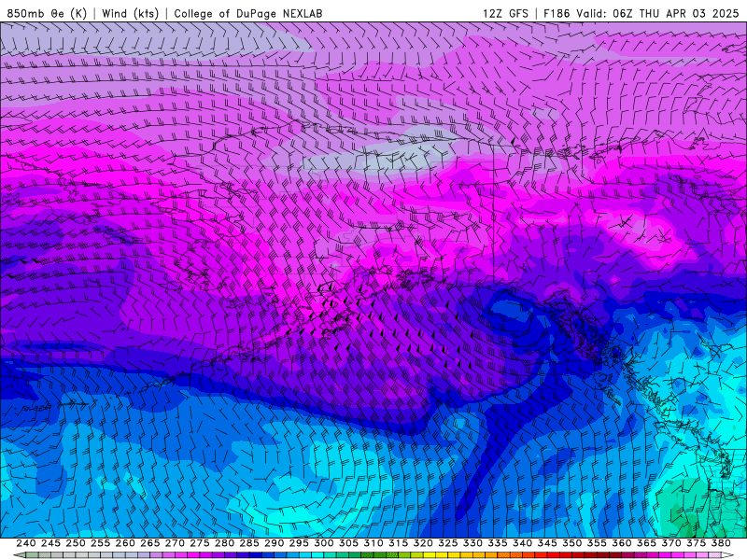This screenshot has width=747, height=560.
Task: Select the 260 value on the color scale
Action: coord(125,543)
